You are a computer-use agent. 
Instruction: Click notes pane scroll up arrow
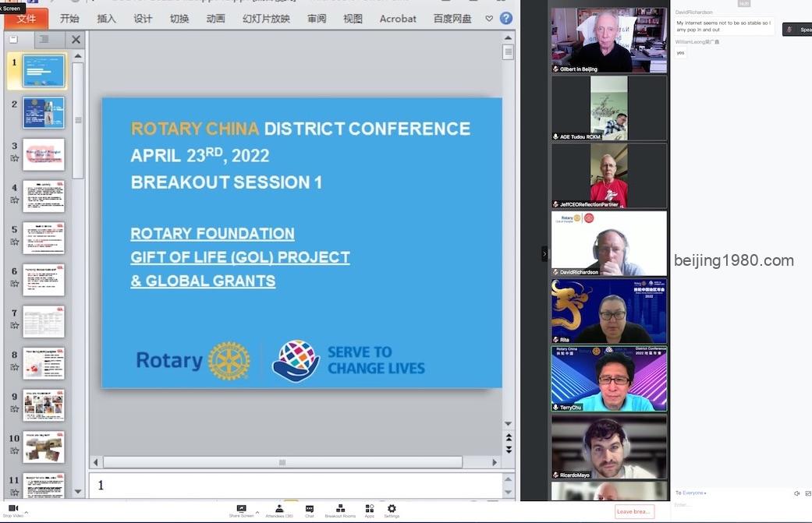pos(508,479)
